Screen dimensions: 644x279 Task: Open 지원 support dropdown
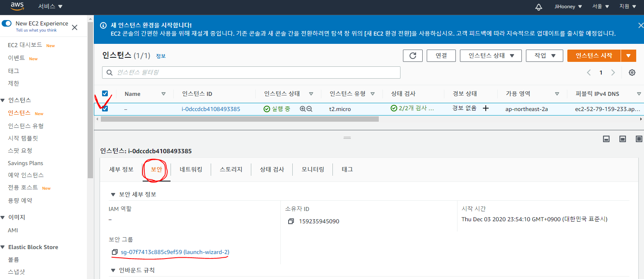pos(628,7)
